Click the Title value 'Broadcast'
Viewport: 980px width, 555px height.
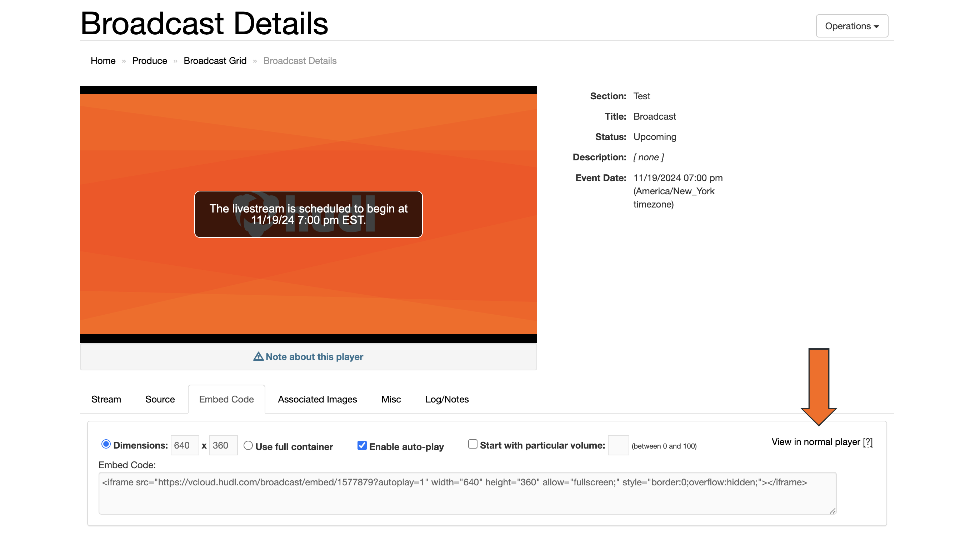[x=655, y=116]
